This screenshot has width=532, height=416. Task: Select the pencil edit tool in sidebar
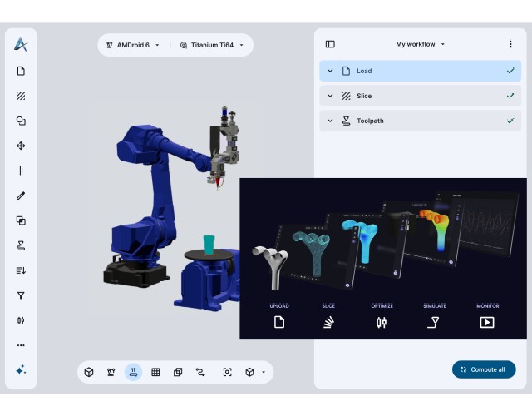click(21, 196)
